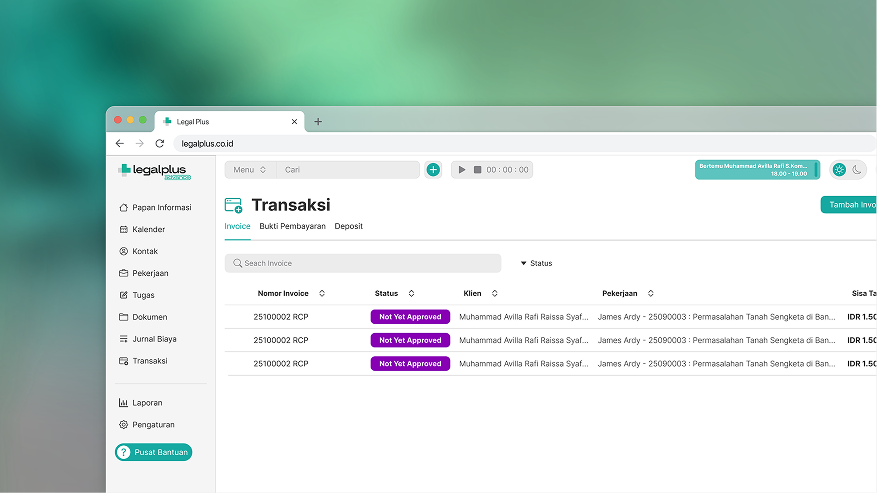Click the legalplus logo
This screenshot has height=493, width=877.
154,171
